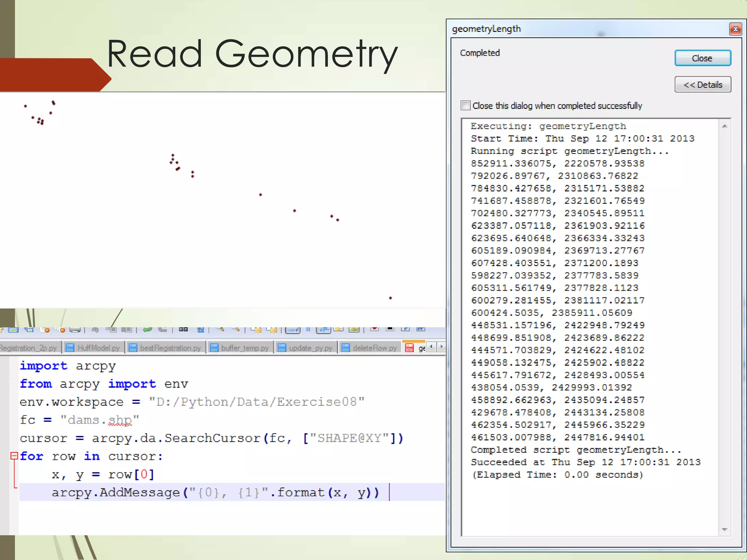Select the active red-disk unsaved tab
Screen dimensions: 747x560
pos(415,347)
